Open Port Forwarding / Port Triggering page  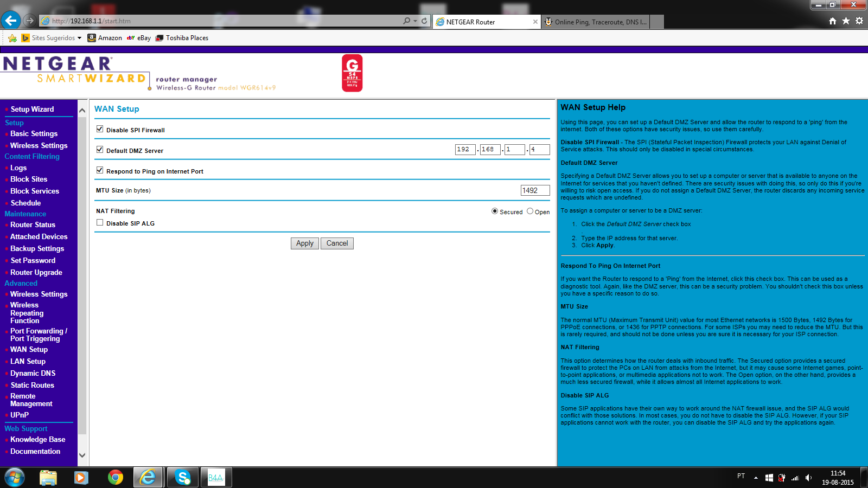[x=39, y=335]
